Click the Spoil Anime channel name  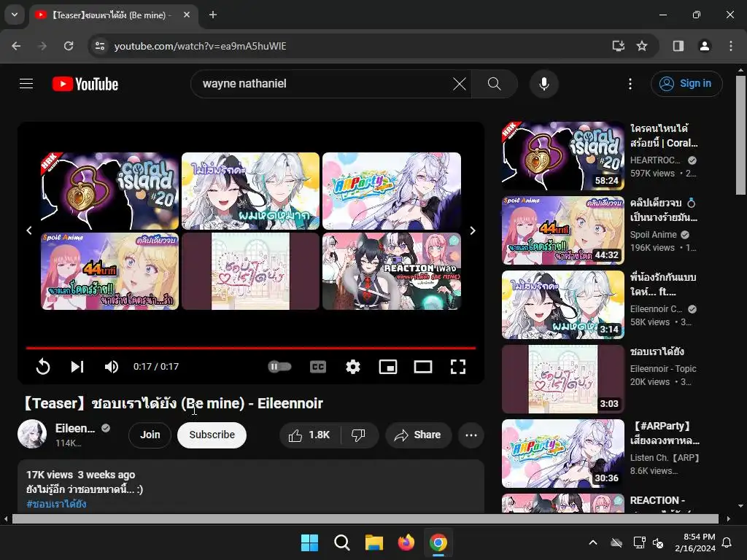tap(653, 234)
